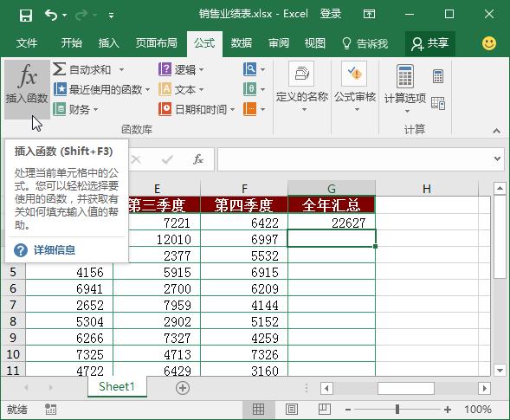The image size is (510, 420).
Task: Open the Undo history dropdown arrow
Action: [64, 15]
